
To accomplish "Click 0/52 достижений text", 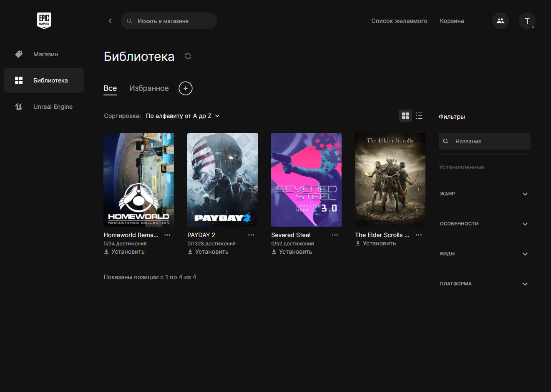I will [x=292, y=244].
